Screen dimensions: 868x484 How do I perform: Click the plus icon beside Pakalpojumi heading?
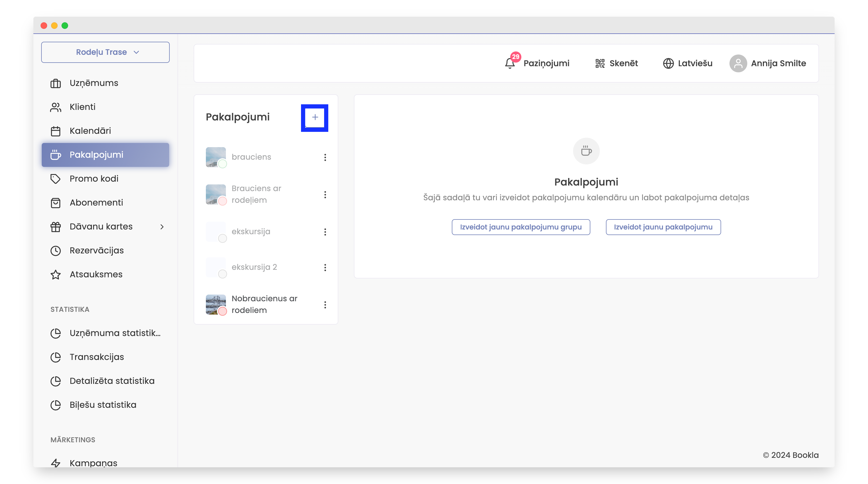(x=315, y=117)
